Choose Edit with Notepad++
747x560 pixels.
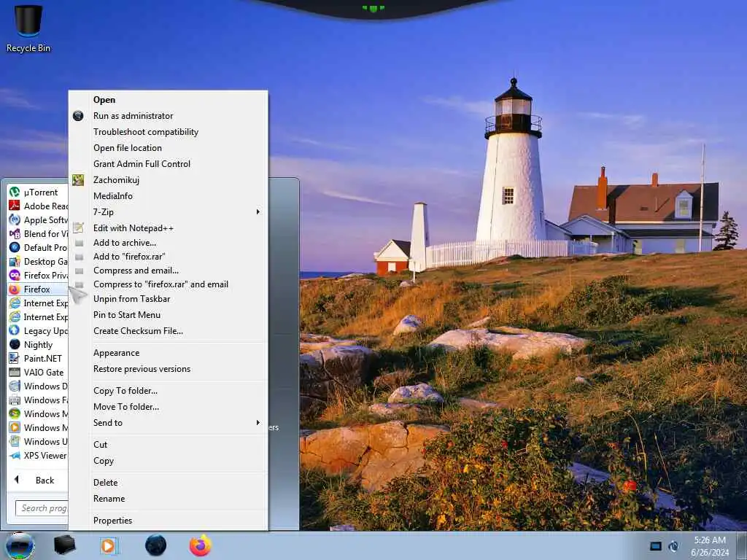133,228
